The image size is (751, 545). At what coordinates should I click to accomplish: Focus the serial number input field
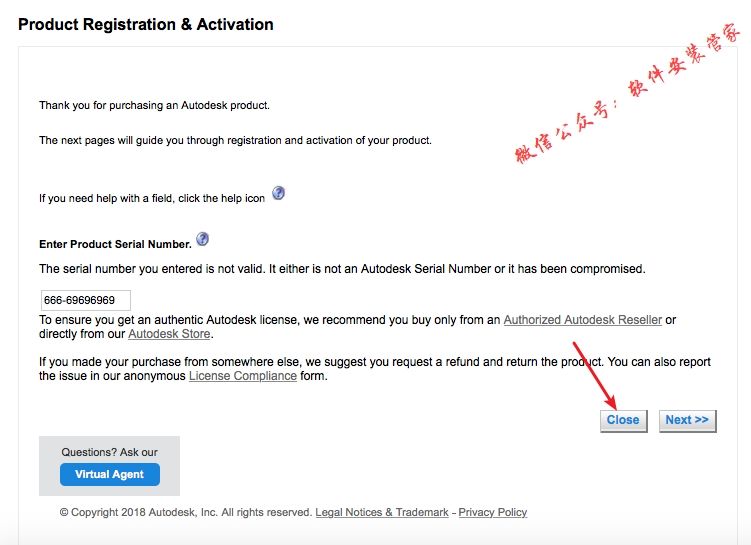click(x=86, y=300)
